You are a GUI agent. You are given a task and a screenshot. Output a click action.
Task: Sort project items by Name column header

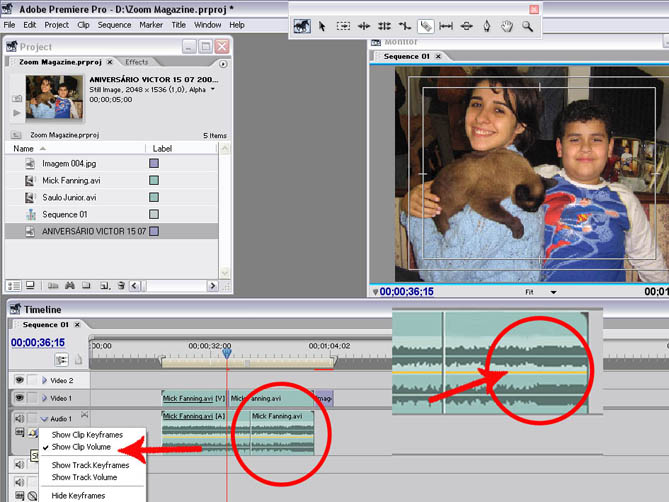(24, 148)
